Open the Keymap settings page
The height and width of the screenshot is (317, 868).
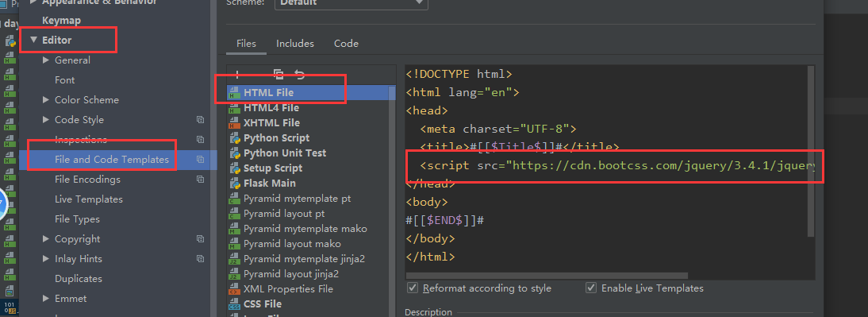pos(61,21)
